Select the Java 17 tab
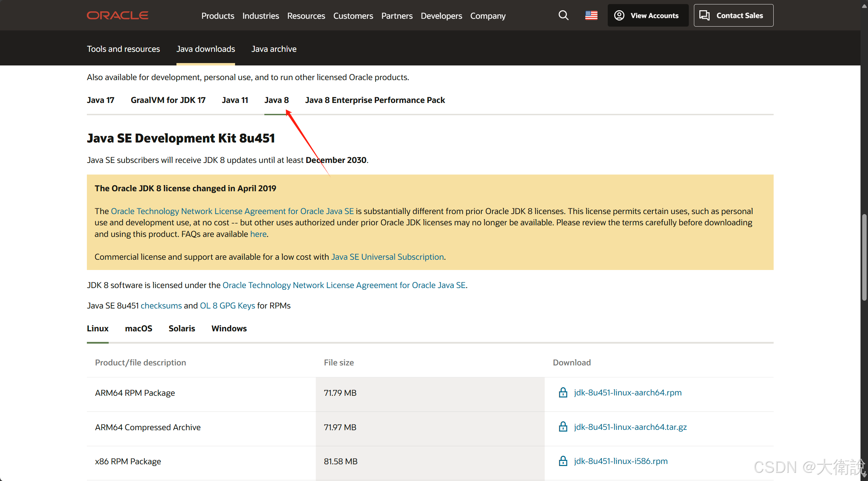The height and width of the screenshot is (481, 868). pos(100,100)
